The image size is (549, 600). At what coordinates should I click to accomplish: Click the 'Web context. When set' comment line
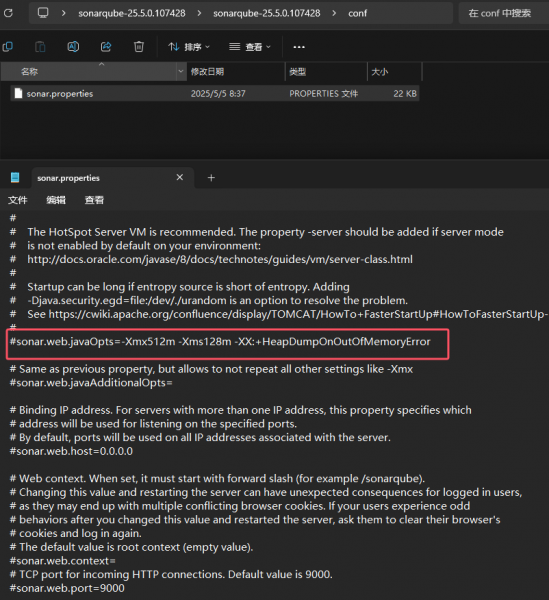click(x=217, y=479)
